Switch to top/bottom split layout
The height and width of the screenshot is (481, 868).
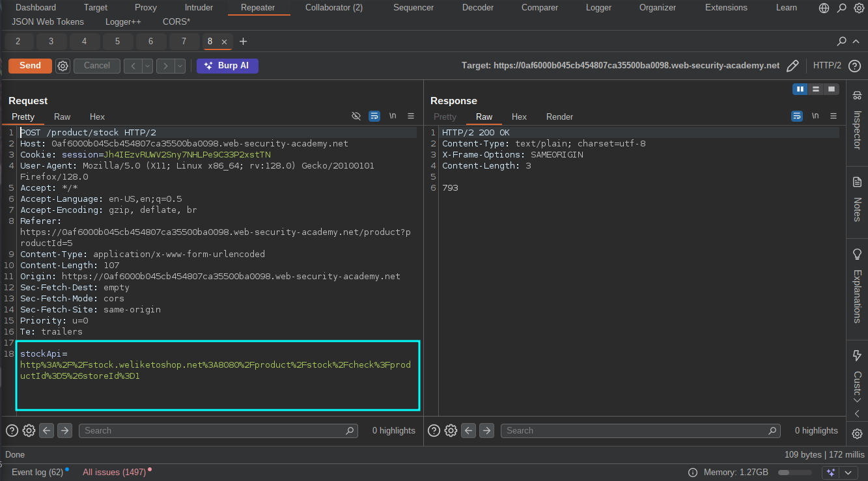pos(815,89)
